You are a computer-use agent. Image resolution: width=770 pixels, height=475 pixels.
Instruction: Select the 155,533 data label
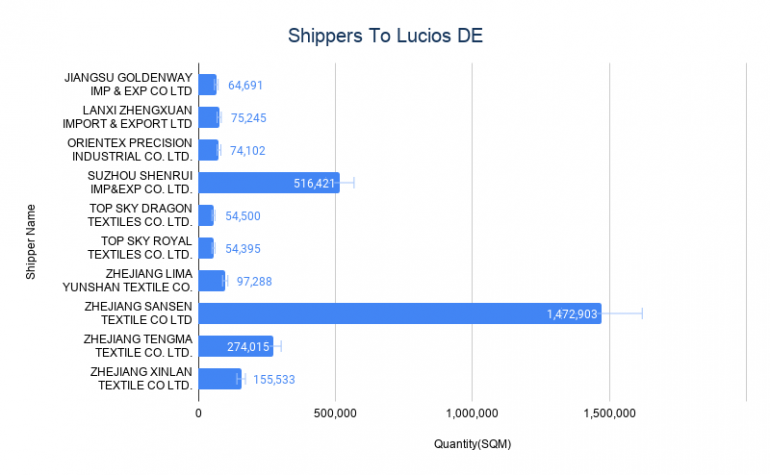coord(274,379)
